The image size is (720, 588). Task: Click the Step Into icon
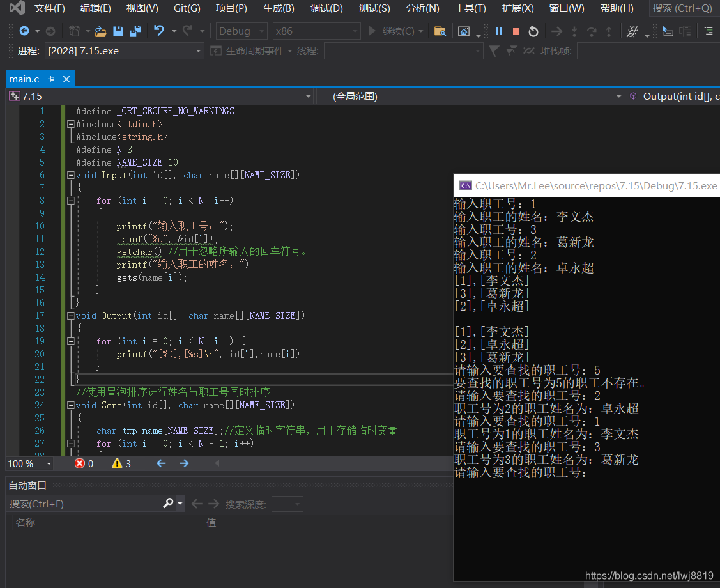point(574,31)
